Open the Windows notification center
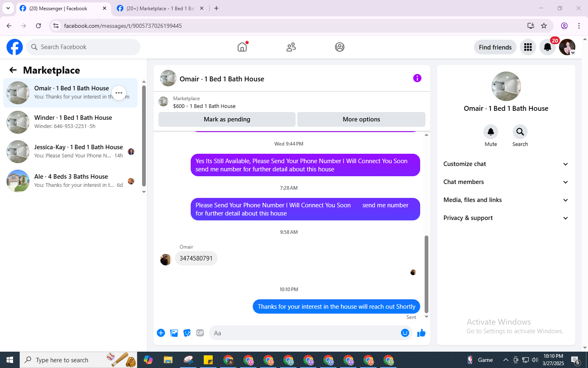The height and width of the screenshot is (368, 588). (576, 360)
